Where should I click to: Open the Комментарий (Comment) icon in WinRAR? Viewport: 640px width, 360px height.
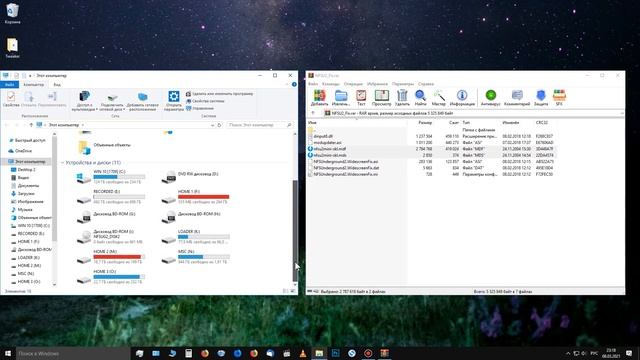tap(517, 98)
